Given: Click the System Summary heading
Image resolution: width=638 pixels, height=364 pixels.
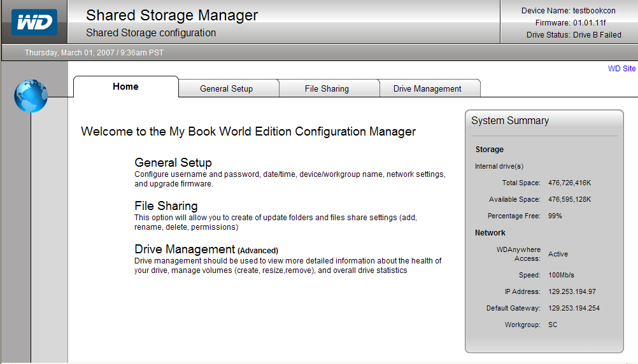Looking at the screenshot, I should (x=510, y=121).
